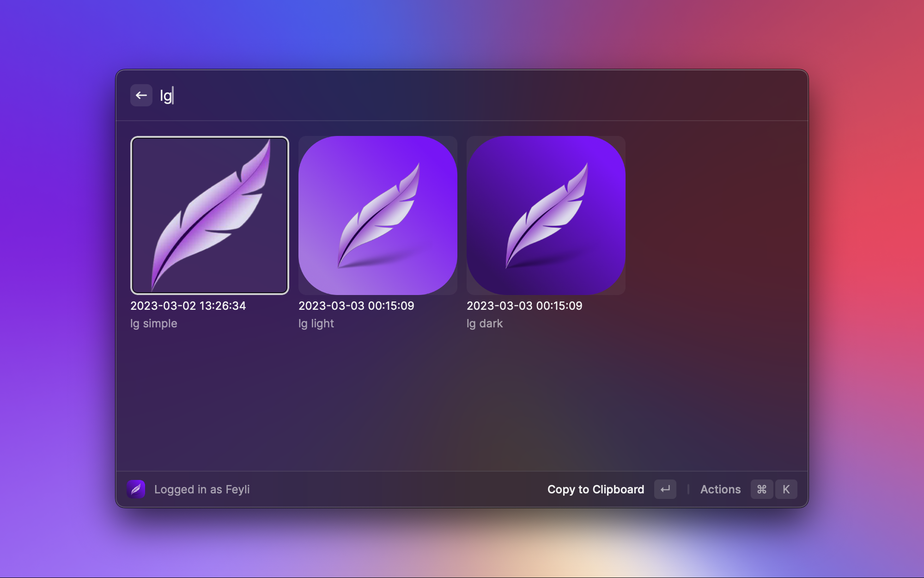
Task: Click the lg dark label to expand details
Action: pos(485,323)
